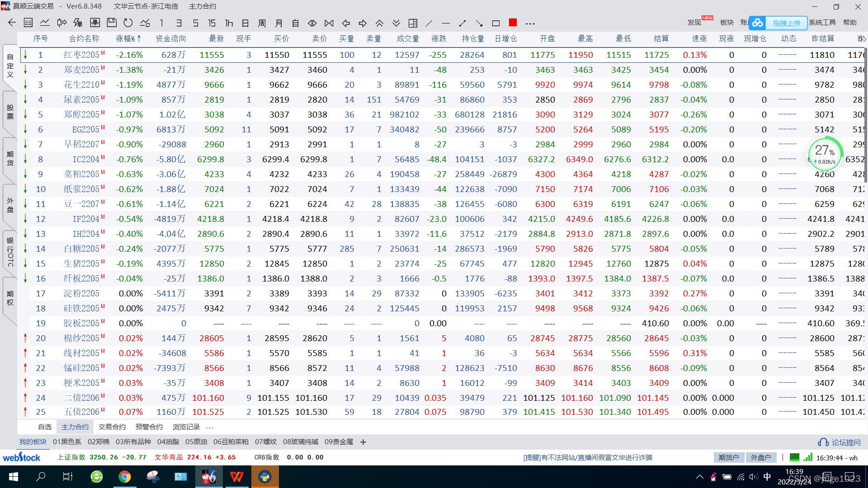Select the 外盘 side tab
Screen dimensions: 868x488
pos(10,205)
